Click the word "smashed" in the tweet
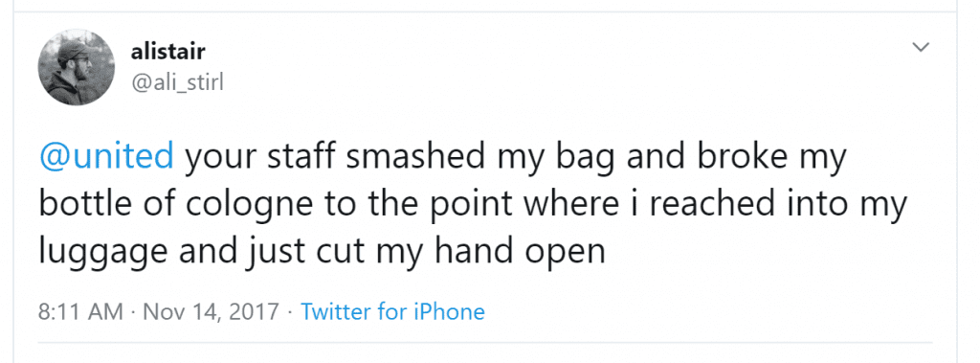 (415, 156)
